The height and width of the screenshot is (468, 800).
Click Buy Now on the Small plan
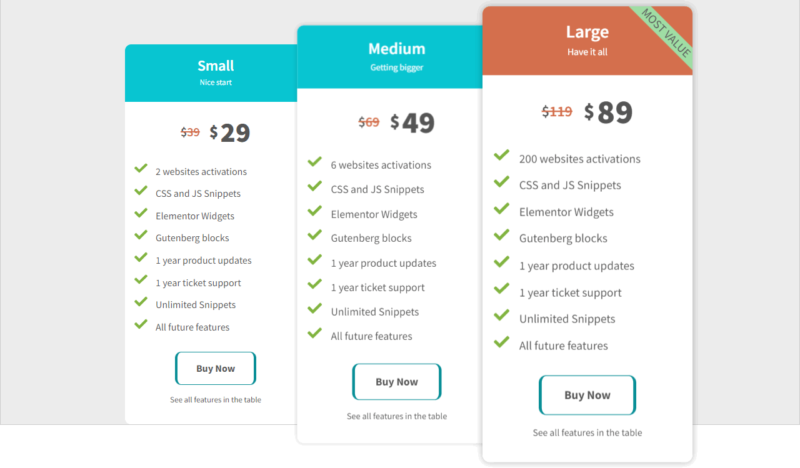click(x=215, y=368)
